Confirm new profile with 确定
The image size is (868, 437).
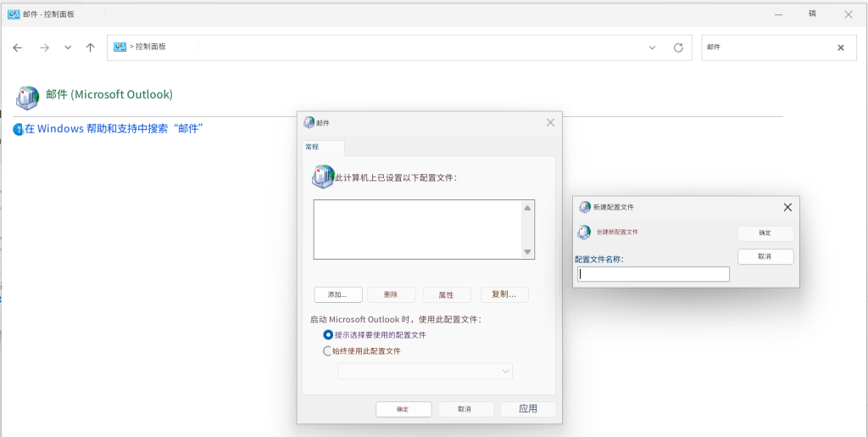coord(765,233)
